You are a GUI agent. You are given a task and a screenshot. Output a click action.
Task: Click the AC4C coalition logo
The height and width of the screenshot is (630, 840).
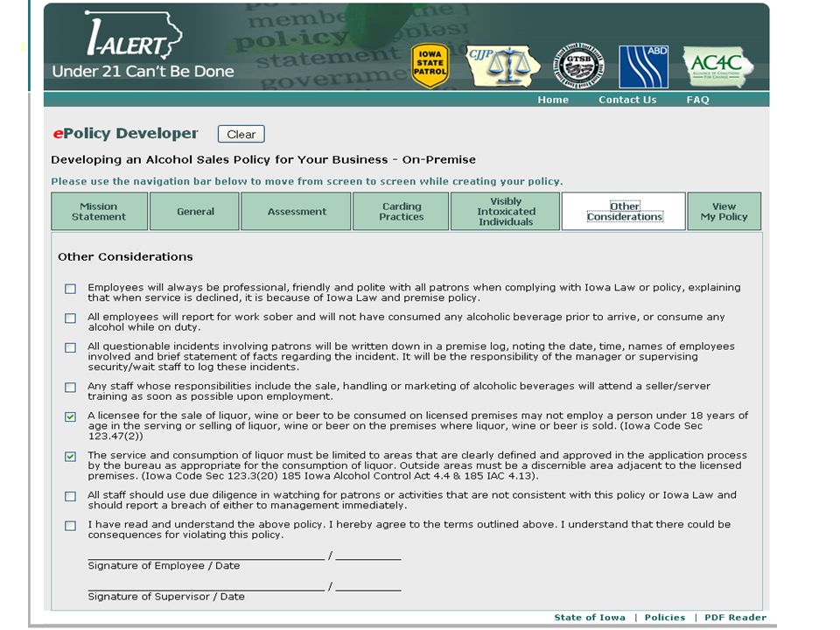(717, 67)
